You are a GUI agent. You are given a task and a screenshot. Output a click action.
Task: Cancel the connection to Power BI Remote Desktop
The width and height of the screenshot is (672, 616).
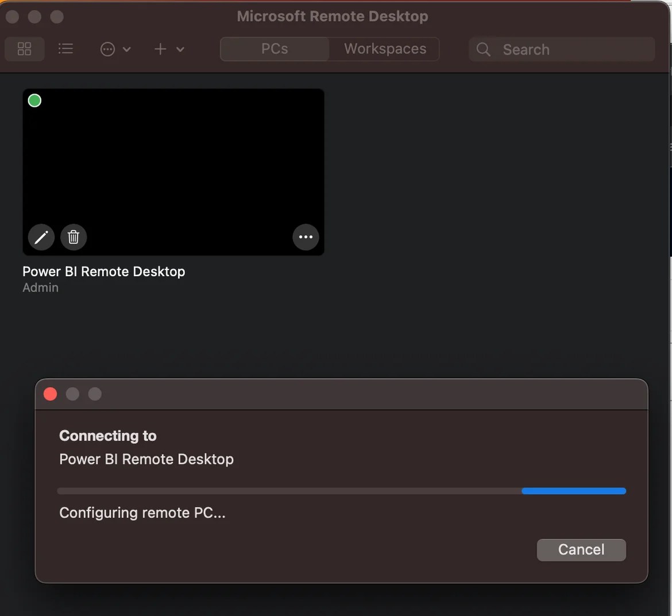tap(581, 549)
